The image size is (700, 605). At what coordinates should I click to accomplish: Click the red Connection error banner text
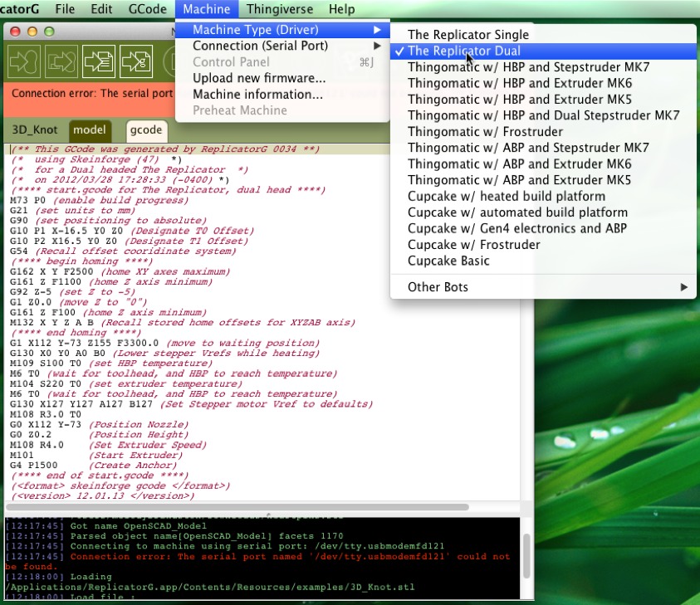pos(92,93)
